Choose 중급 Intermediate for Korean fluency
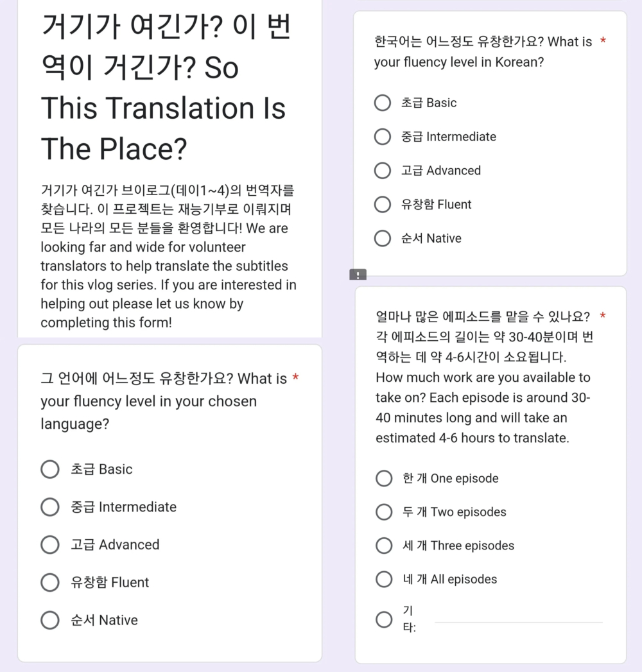Image resolution: width=642 pixels, height=672 pixels. (x=383, y=137)
